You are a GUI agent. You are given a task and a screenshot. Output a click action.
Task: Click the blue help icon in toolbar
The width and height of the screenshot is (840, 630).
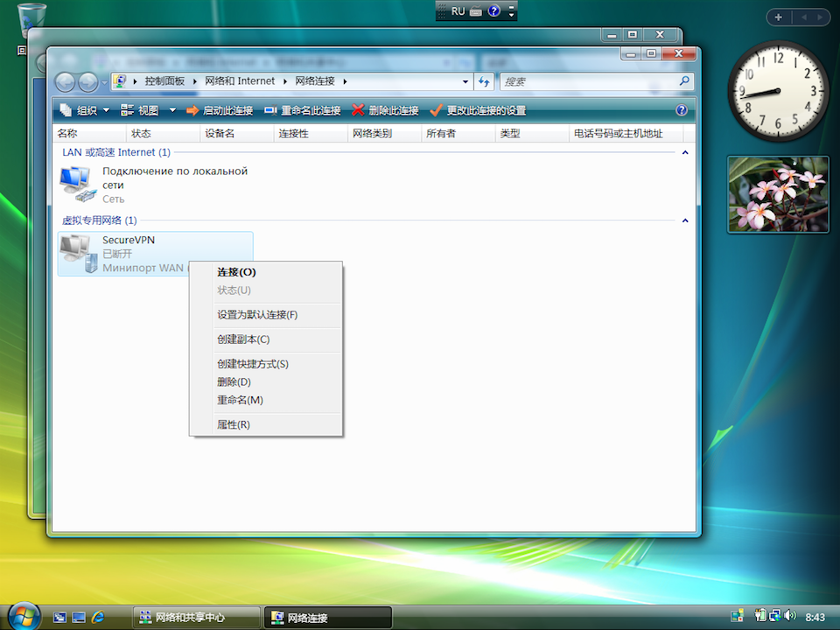click(682, 110)
